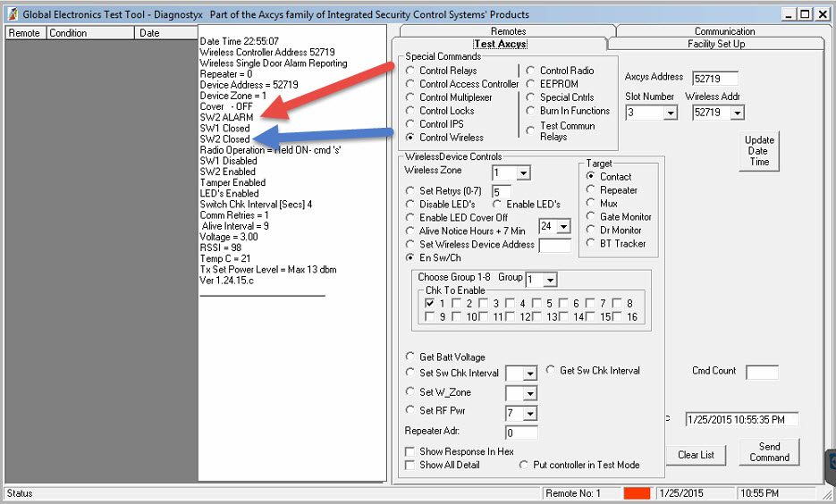The height and width of the screenshot is (504, 836).
Task: Click the Clear List button
Action: (x=696, y=455)
